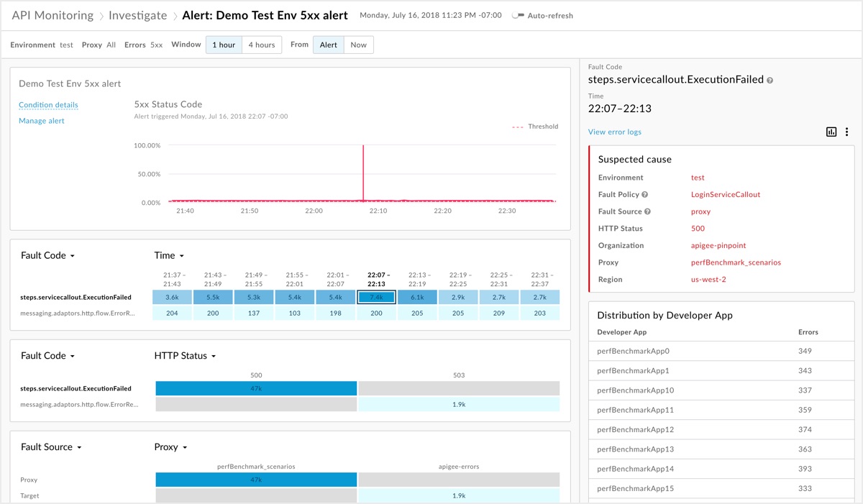The width and height of the screenshot is (863, 504).
Task: Open View error logs link
Action: [x=615, y=132]
